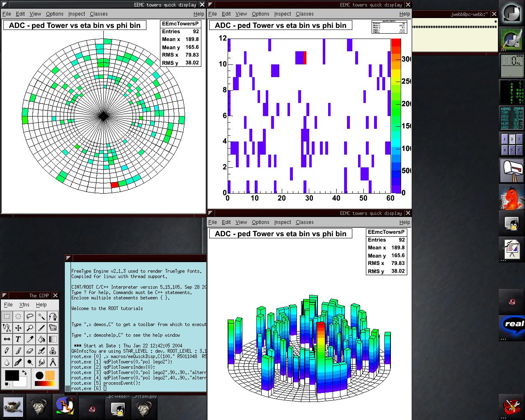Viewport: 525px width, 420px height.
Task: Click plot title in the 2D histogram window
Action: coord(281,25)
